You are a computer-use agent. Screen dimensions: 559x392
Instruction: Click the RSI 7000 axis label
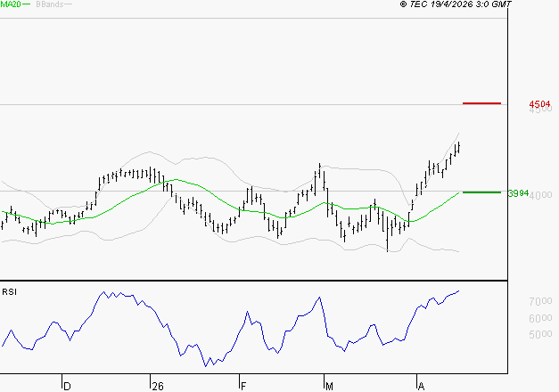pyautogui.click(x=540, y=301)
